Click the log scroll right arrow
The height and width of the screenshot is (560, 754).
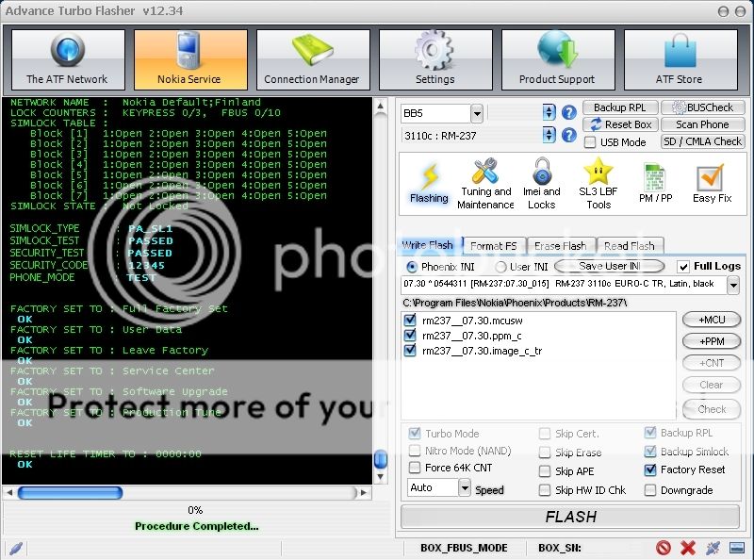(364, 493)
